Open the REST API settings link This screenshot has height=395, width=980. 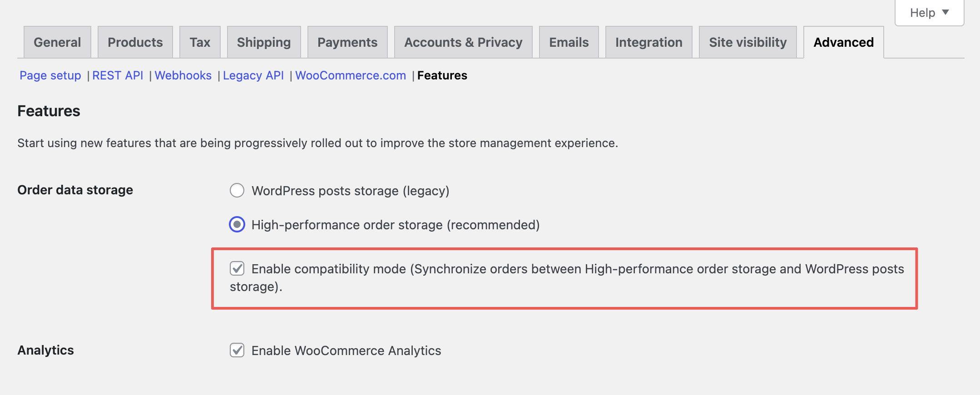[118, 75]
